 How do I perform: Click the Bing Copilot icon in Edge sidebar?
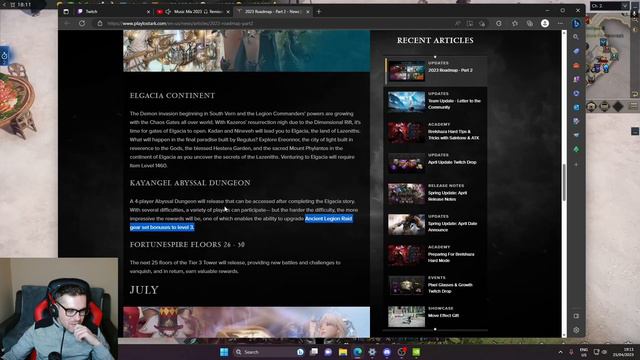[576, 23]
